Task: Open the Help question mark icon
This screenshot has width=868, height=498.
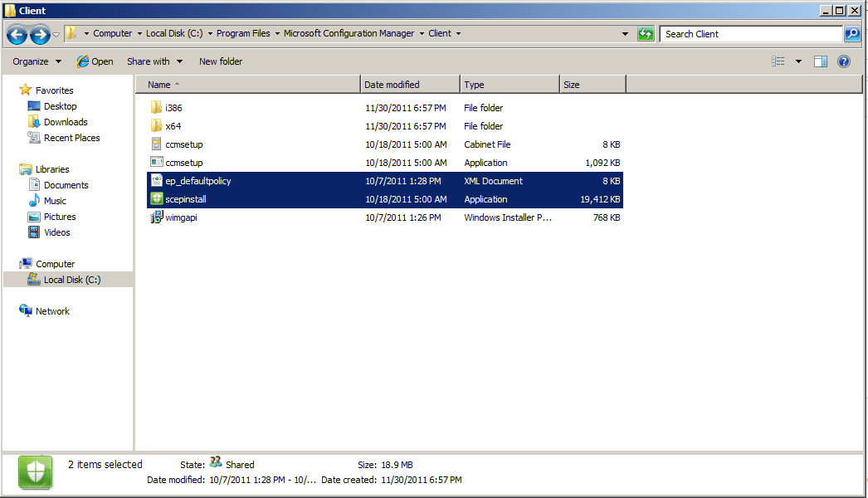Action: (x=844, y=61)
